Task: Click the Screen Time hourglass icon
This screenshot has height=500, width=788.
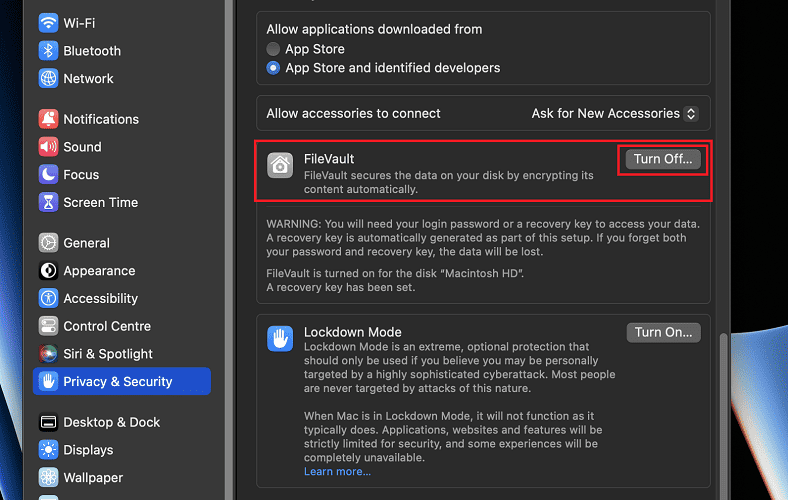Action: pyautogui.click(x=48, y=202)
